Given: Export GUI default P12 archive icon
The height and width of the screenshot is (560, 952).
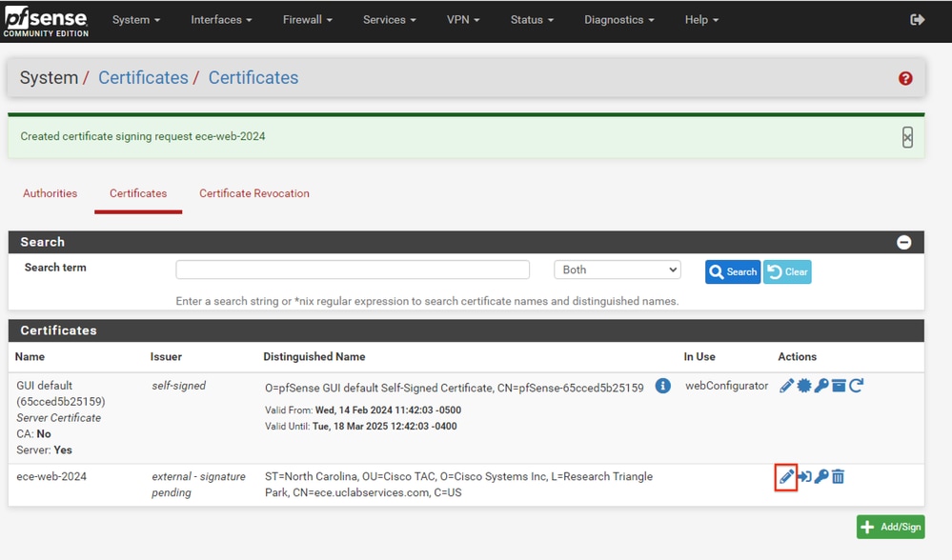Looking at the screenshot, I should (839, 386).
